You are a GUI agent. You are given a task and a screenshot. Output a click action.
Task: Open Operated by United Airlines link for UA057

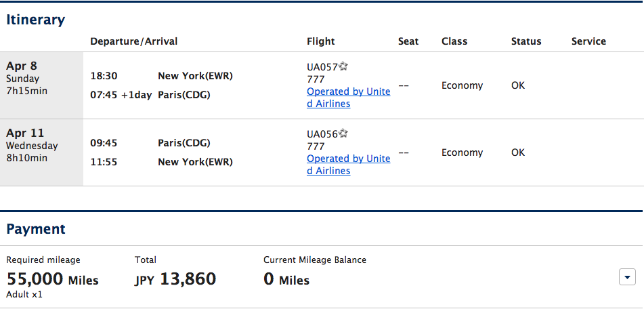tap(348, 98)
